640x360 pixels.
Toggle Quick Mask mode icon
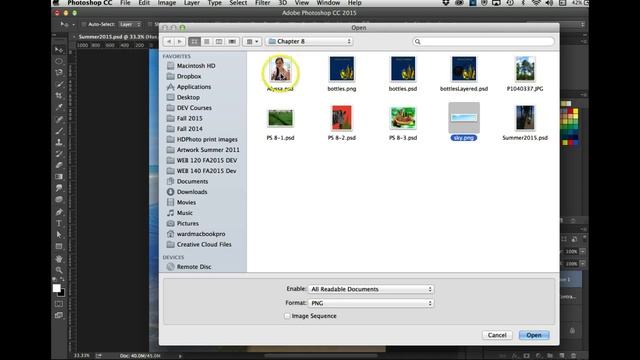point(59,304)
